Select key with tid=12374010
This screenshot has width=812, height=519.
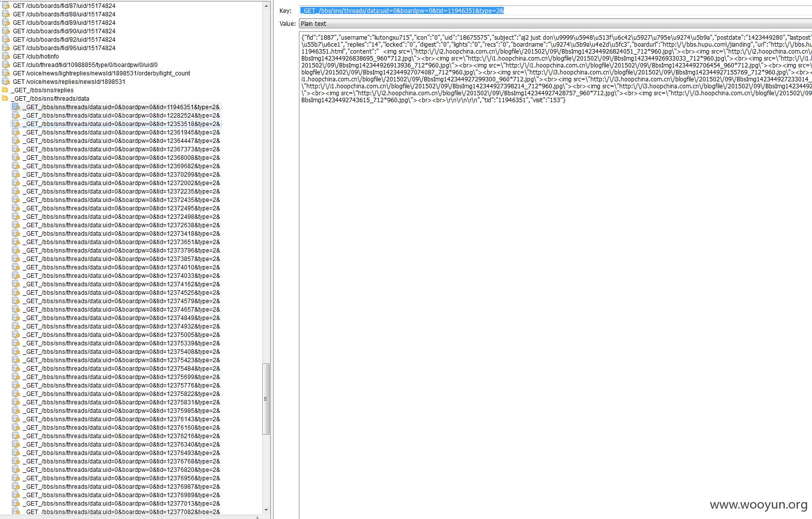pyautogui.click(x=121, y=267)
